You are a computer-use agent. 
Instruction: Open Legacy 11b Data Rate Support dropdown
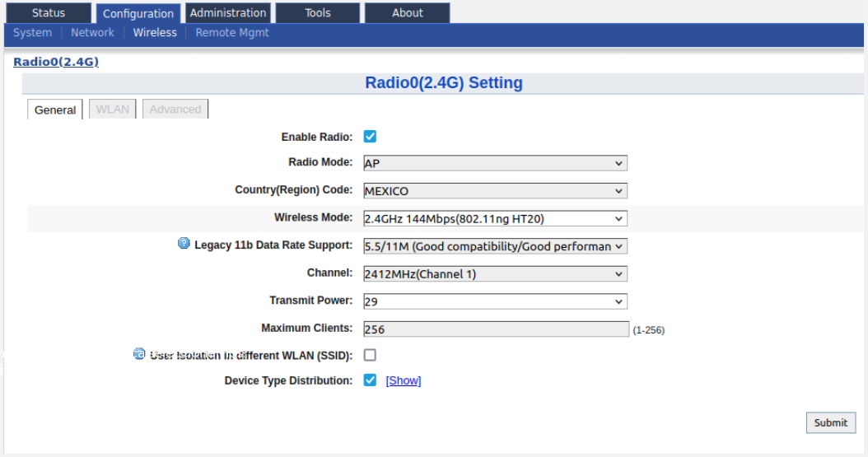coord(495,246)
